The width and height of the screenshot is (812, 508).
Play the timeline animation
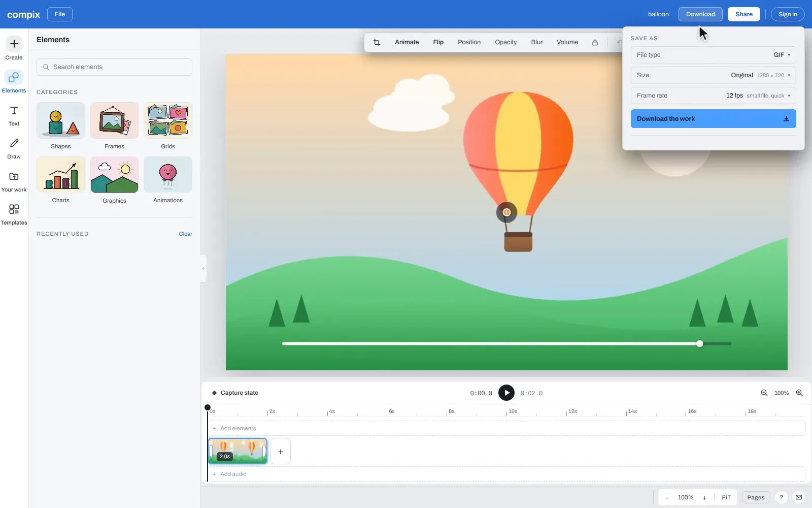(506, 393)
